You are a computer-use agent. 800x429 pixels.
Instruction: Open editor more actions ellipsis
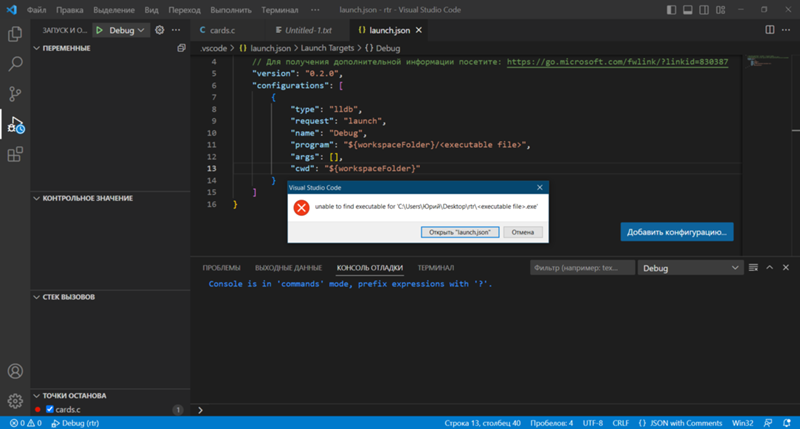786,30
